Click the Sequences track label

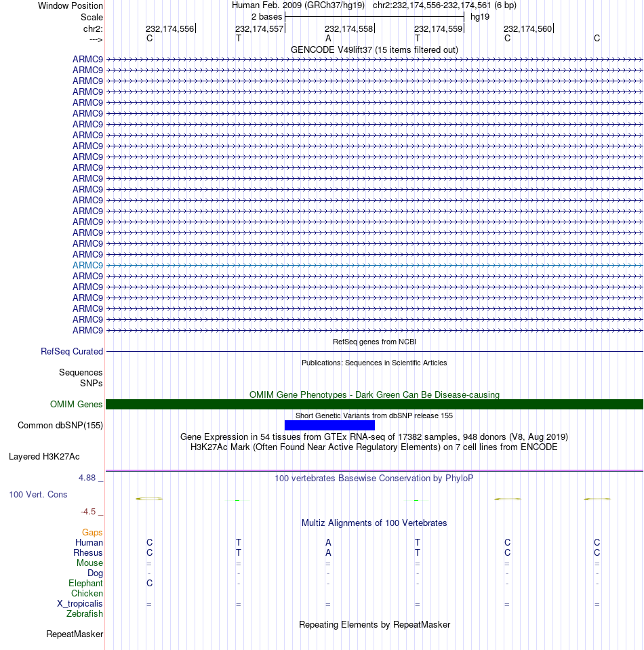coord(81,372)
